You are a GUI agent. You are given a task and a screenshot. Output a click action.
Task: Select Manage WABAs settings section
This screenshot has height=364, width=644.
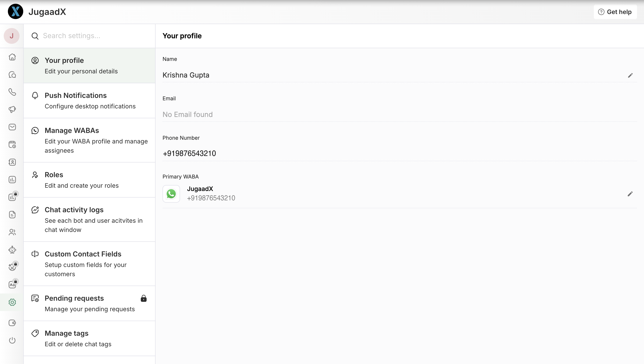(x=89, y=140)
